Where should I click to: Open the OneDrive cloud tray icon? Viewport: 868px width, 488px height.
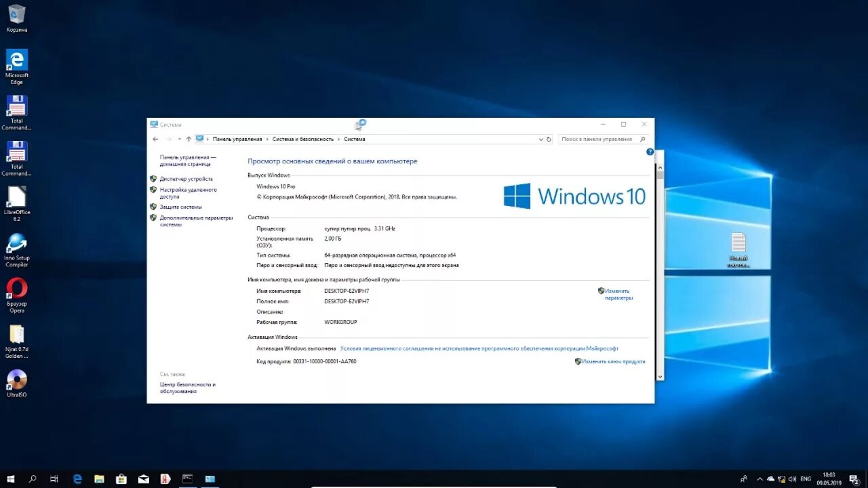pos(770,479)
